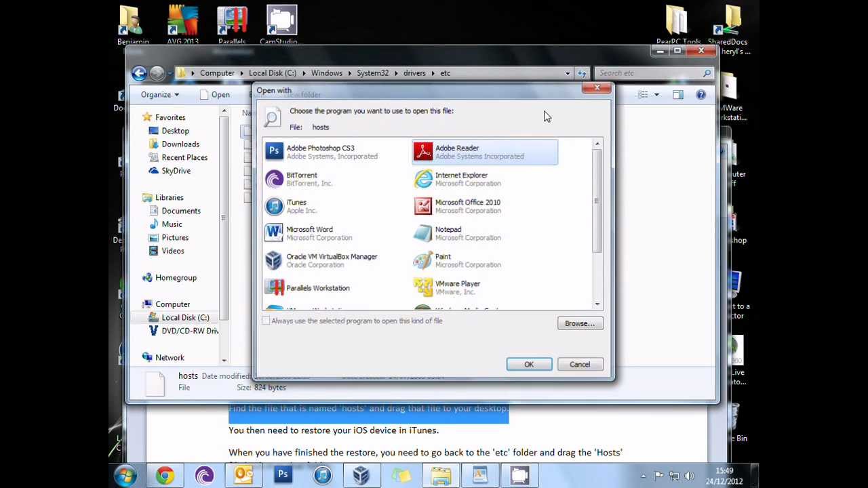Click Explorer forward navigation arrow

pos(157,73)
